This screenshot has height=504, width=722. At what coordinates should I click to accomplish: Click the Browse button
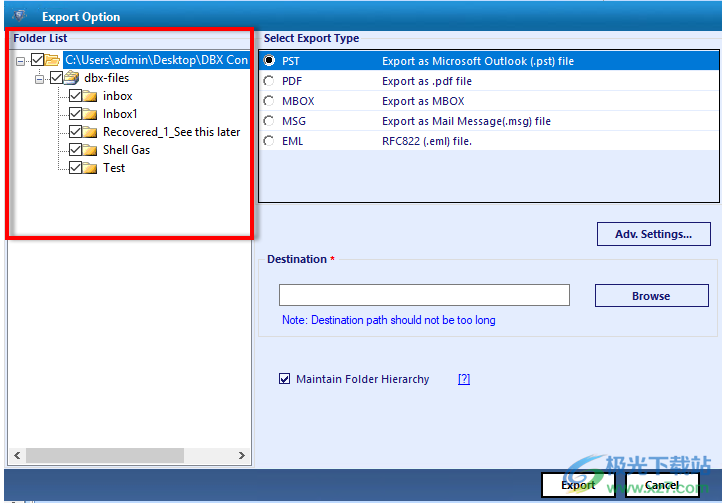pyautogui.click(x=652, y=295)
